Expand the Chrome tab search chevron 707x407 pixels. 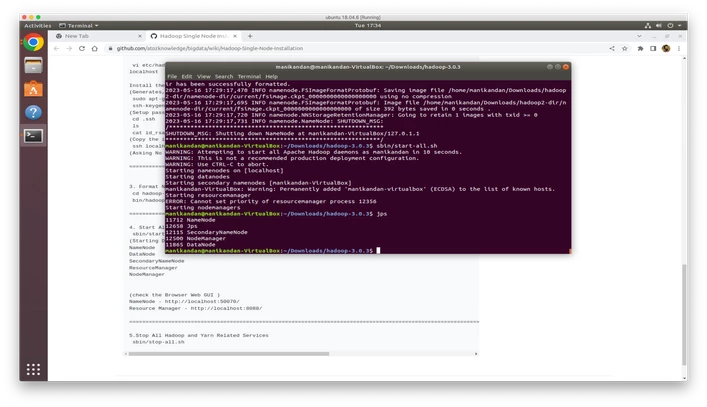639,36
